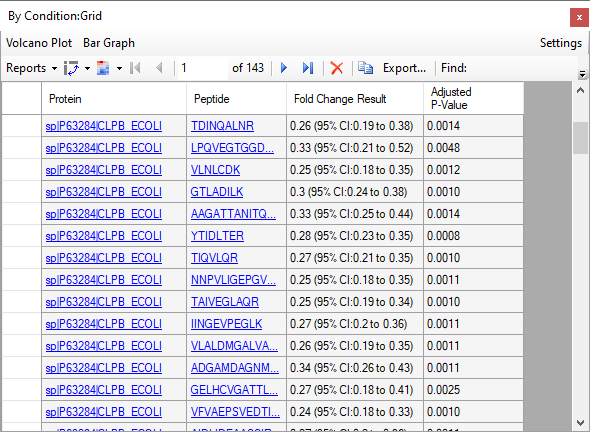Expand the arrow beside heat map icon
This screenshot has height=432, width=590.
coord(119,68)
